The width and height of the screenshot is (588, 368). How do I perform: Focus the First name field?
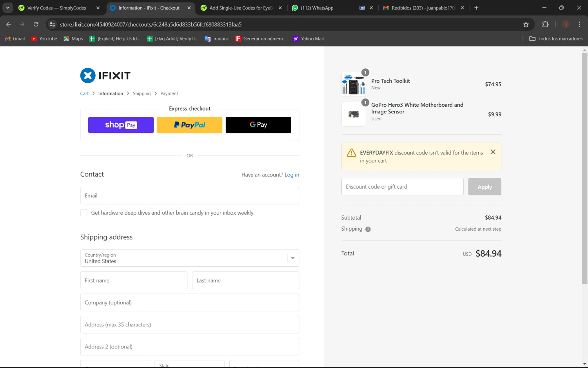[x=134, y=281]
